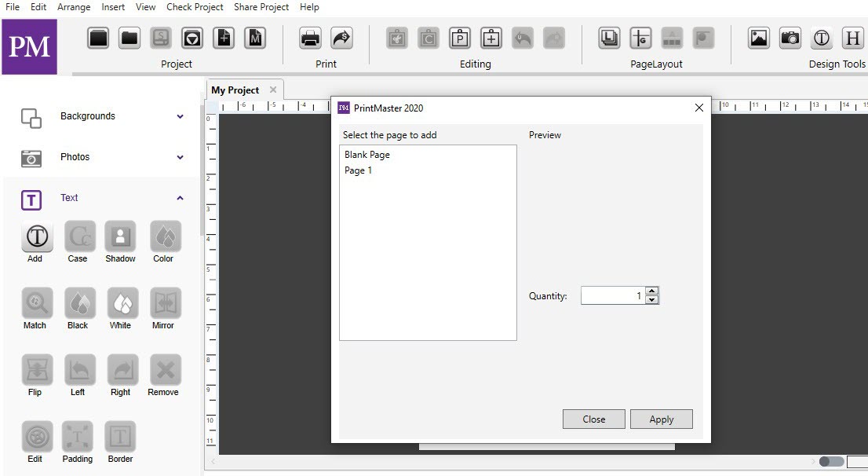Increase Quantity with the up arrow
Viewport: 868px width, 476px height.
tap(652, 291)
